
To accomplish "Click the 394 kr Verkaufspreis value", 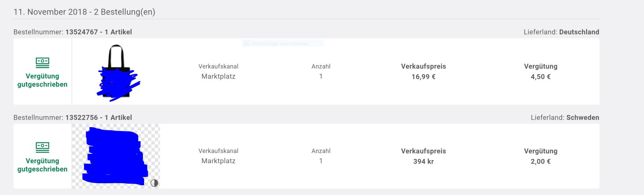I will click(423, 162).
